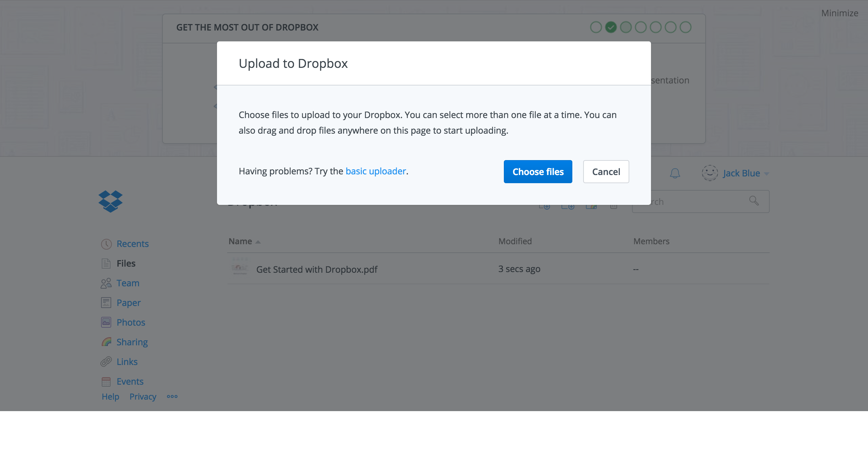Click the Choose files button
The image size is (868, 462).
538,172
